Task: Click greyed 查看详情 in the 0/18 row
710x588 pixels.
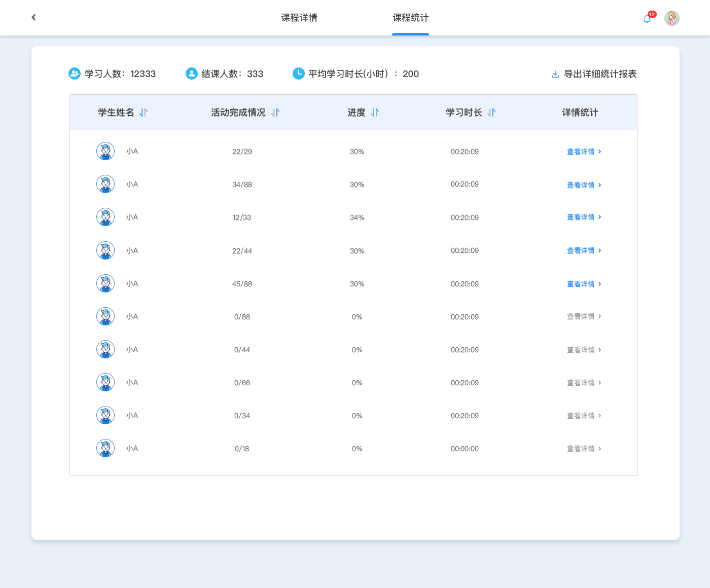Action: [x=584, y=449]
